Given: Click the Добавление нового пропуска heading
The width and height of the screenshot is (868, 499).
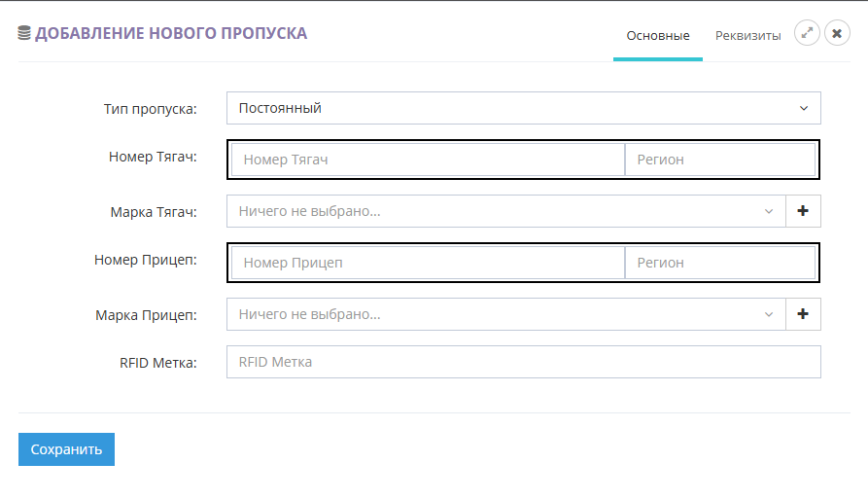Looking at the screenshot, I should pos(171,34).
